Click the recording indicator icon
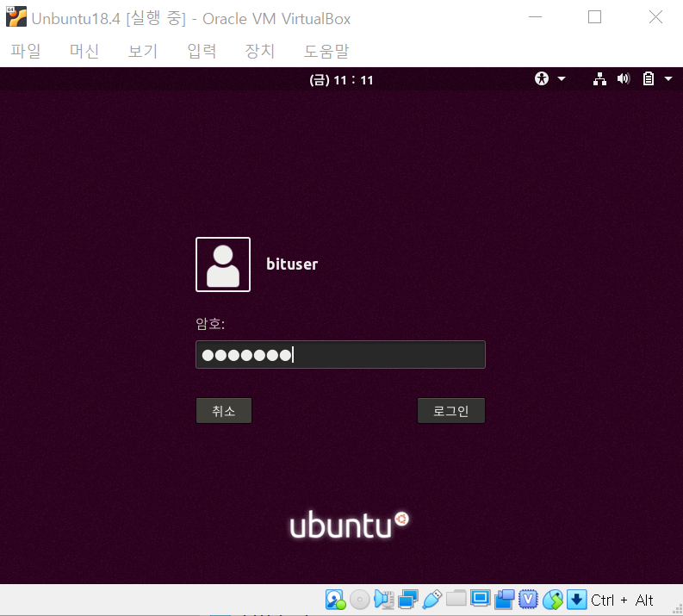The width and height of the screenshot is (683, 616). pos(505,600)
